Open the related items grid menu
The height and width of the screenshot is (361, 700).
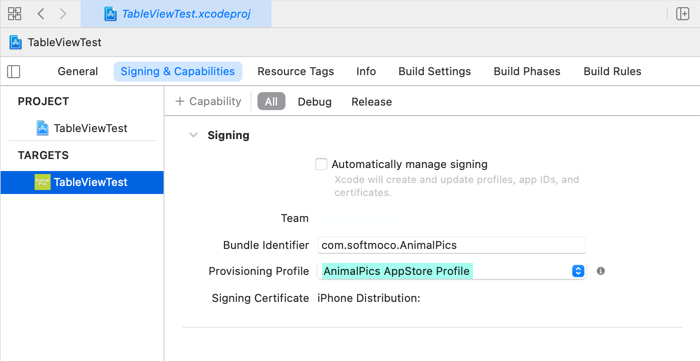15,14
